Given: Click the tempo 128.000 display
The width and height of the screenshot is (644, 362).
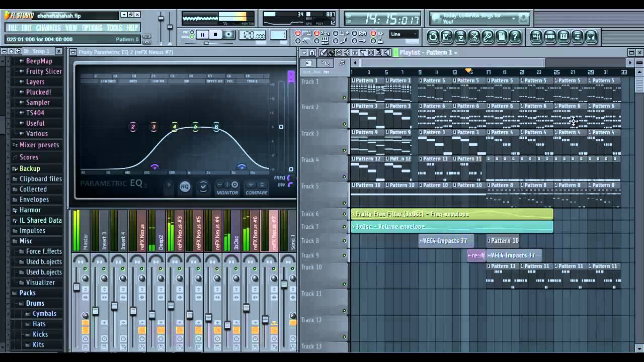Looking at the screenshot, I should 253,35.
